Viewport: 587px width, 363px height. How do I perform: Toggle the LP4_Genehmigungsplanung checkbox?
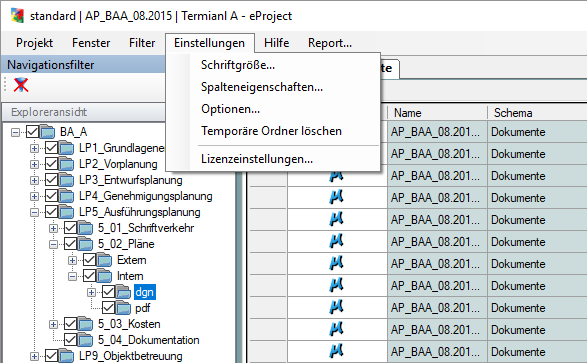click(51, 196)
